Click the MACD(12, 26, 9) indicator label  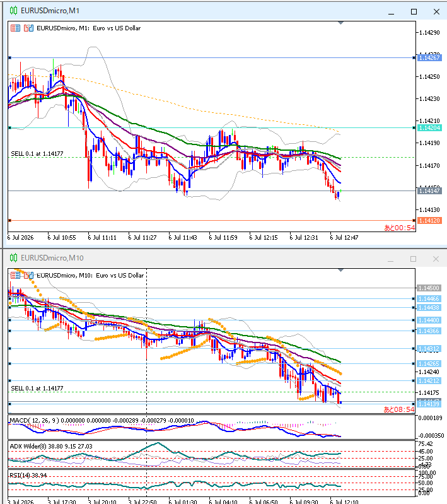[x=35, y=421]
